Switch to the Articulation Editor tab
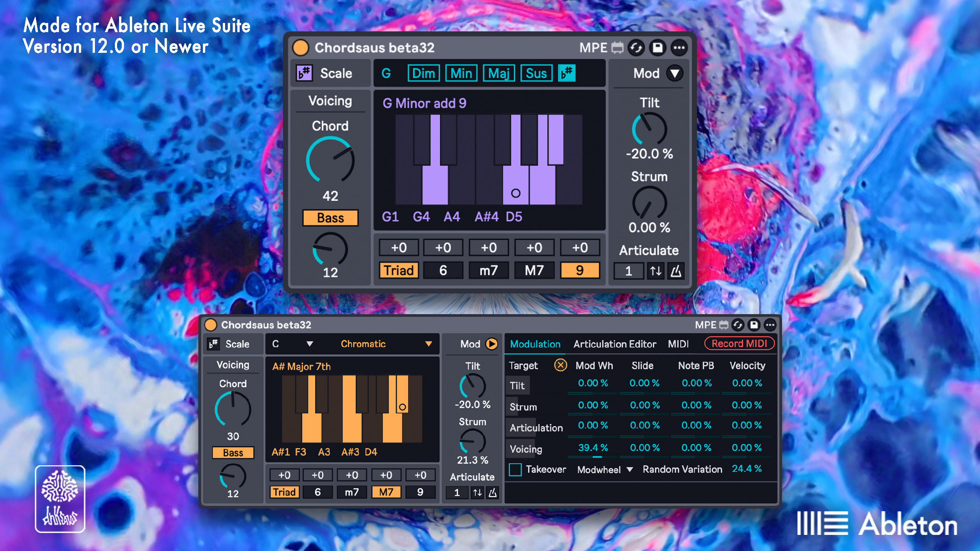This screenshot has width=980, height=551. (x=615, y=344)
